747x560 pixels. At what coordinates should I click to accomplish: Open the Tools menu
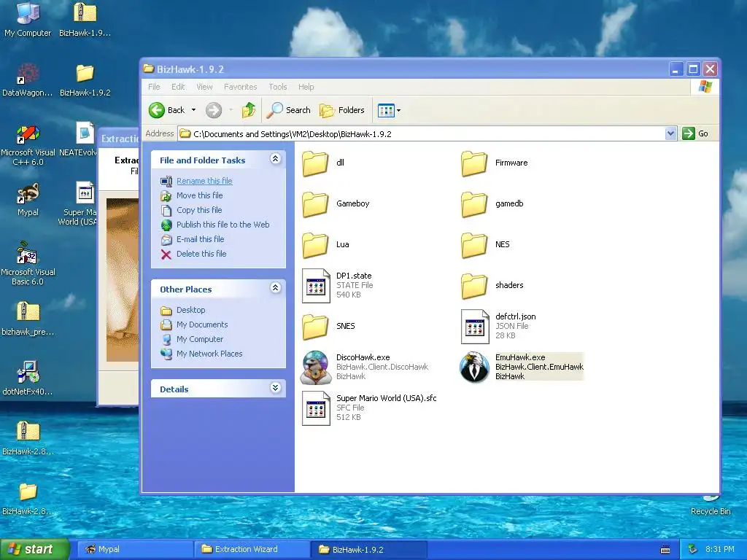pos(278,87)
